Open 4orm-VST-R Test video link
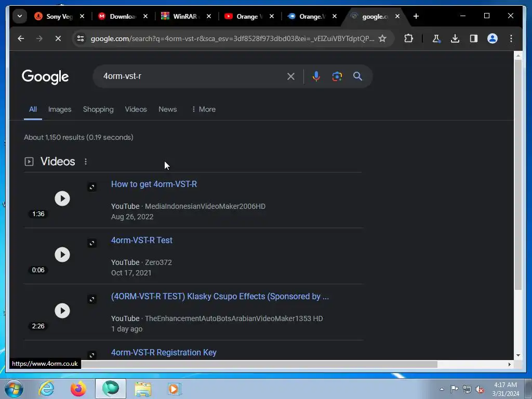Image resolution: width=532 pixels, height=399 pixels. coord(142,240)
